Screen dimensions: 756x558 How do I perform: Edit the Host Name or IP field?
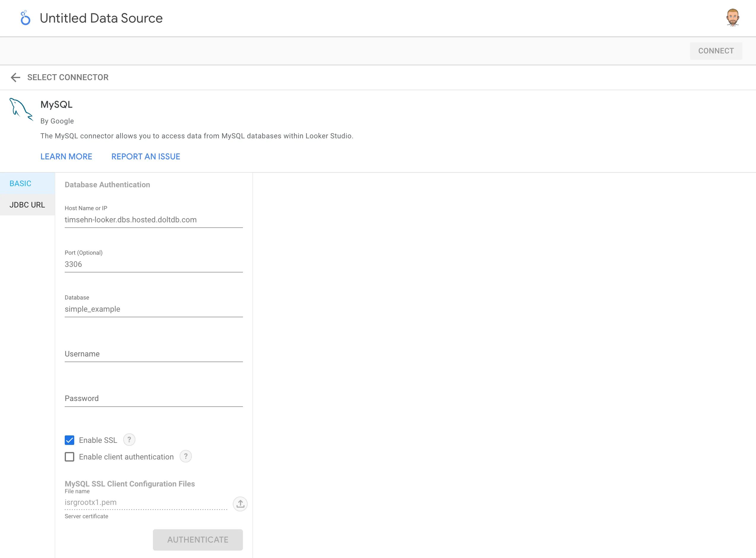[154, 220]
